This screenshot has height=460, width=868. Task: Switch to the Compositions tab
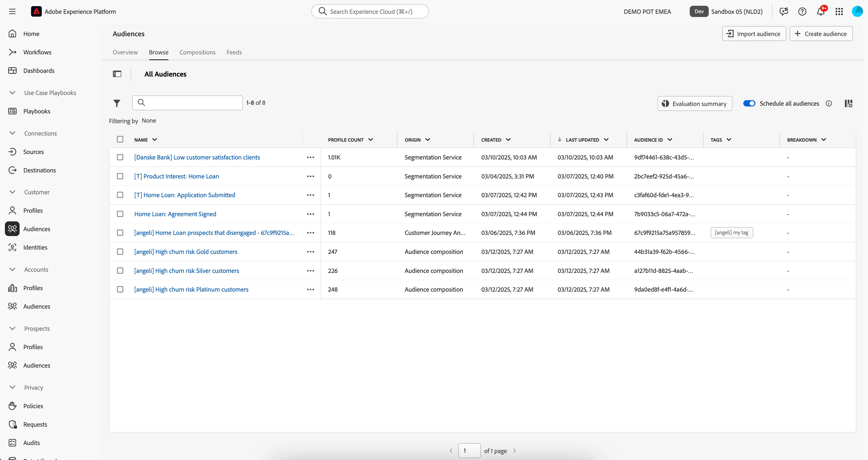pyautogui.click(x=197, y=52)
